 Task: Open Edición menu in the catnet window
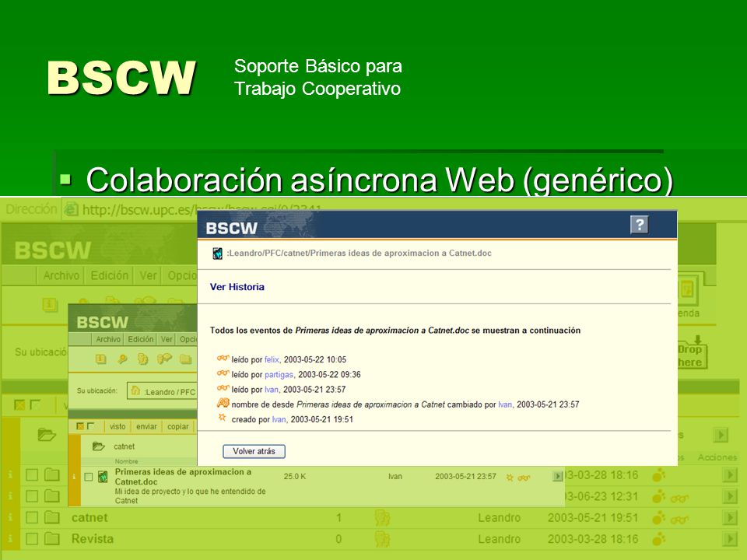point(141,339)
